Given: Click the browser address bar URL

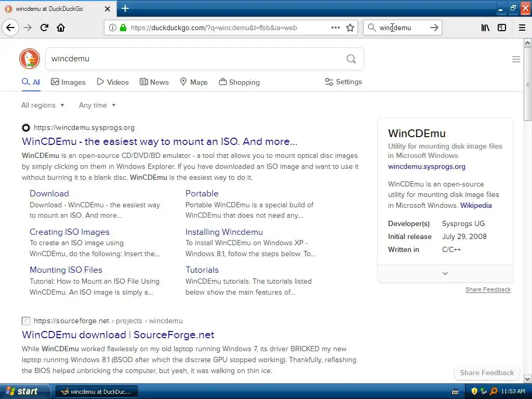Looking at the screenshot, I should pyautogui.click(x=214, y=28).
